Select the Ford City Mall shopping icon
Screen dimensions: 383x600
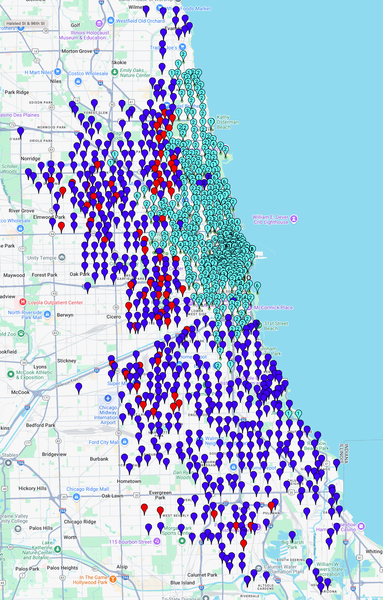[x=124, y=442]
